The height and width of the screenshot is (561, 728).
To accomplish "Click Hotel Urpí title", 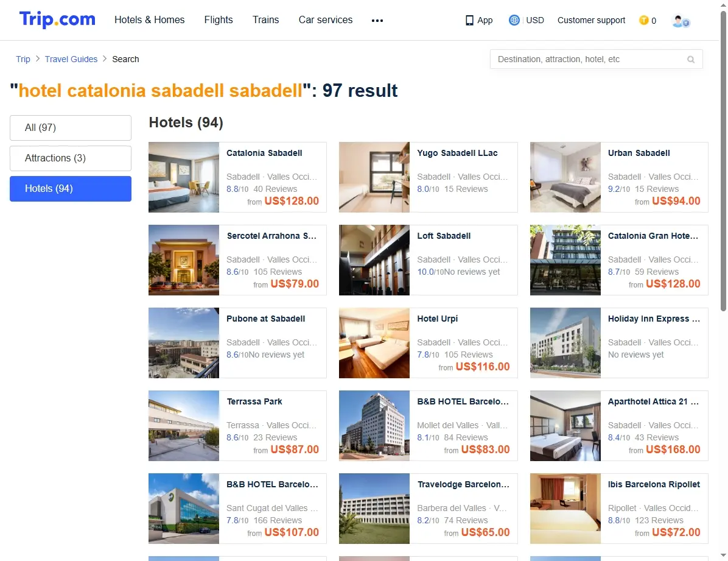I will tap(438, 319).
